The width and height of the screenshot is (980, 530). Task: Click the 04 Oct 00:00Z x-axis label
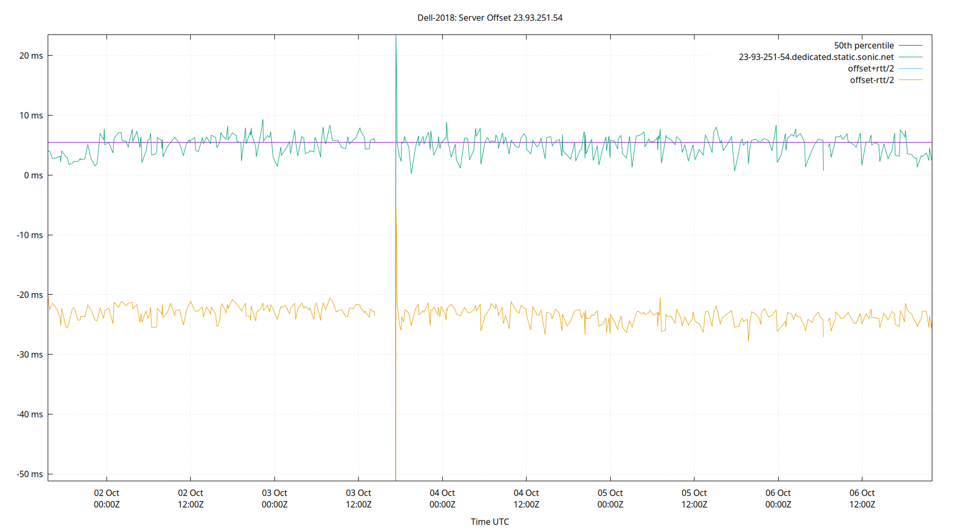(442, 499)
